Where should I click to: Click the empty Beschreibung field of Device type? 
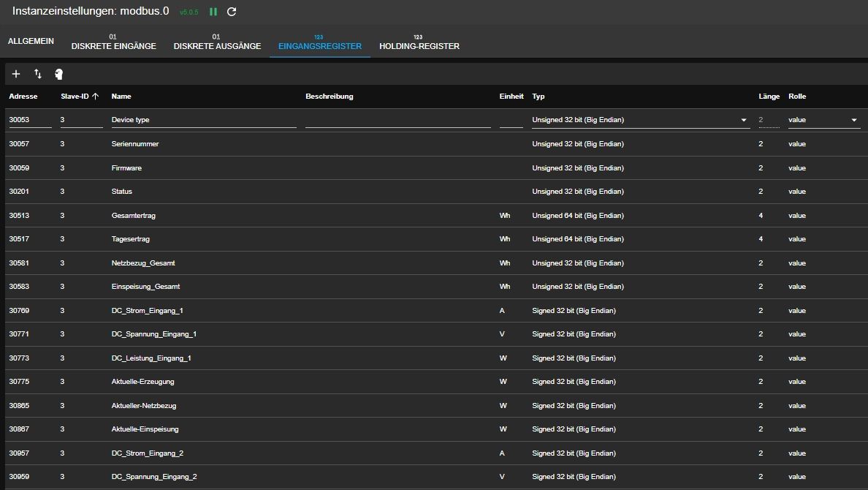pos(398,120)
